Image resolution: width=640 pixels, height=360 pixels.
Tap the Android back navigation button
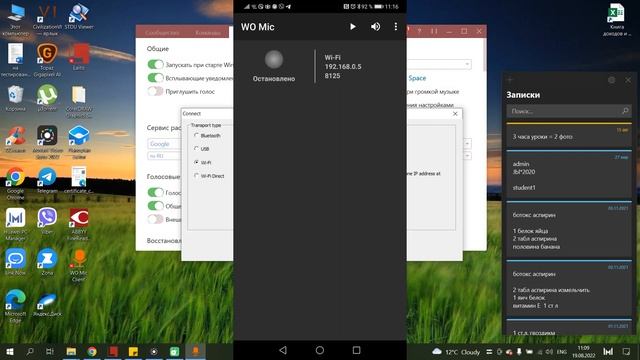283,350
